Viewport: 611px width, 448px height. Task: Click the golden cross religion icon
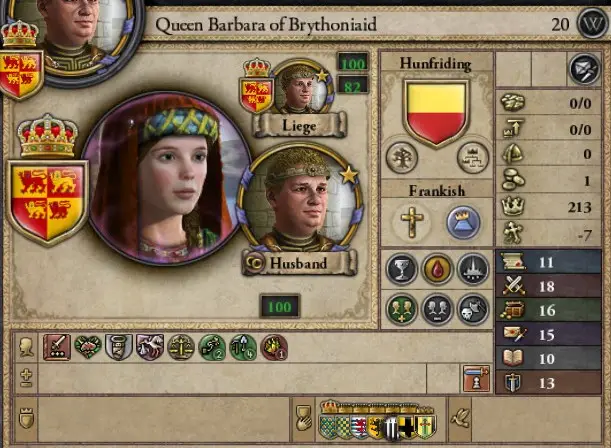(411, 222)
